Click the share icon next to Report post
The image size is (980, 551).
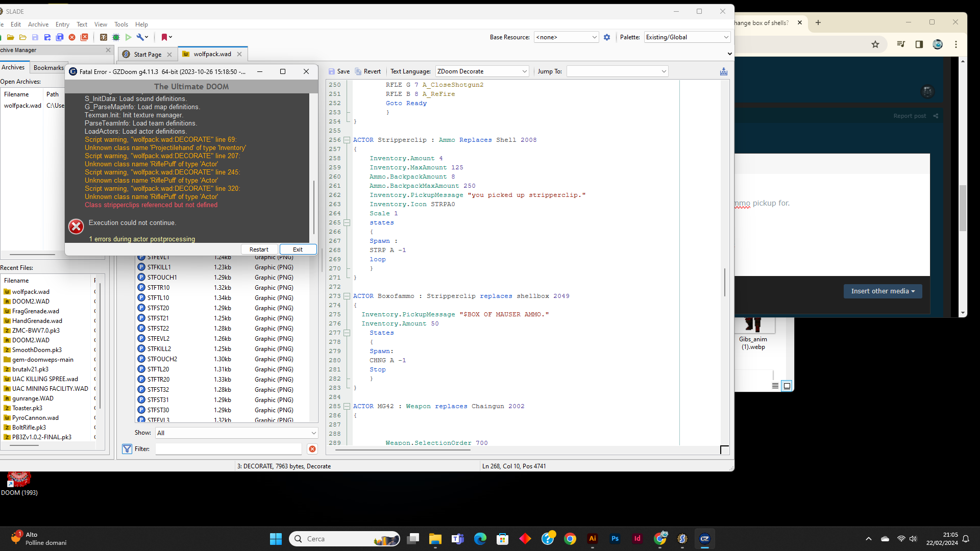point(936,116)
